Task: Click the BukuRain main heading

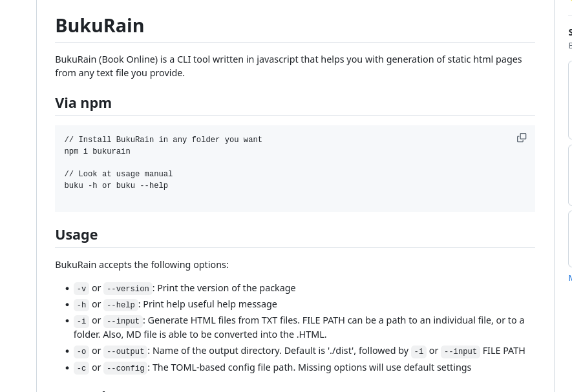Action: point(100,26)
